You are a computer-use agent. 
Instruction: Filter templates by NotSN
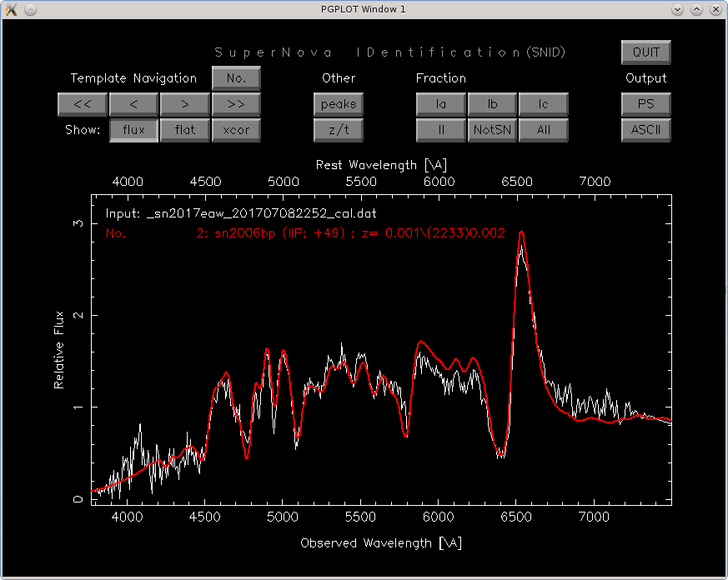[x=492, y=130]
